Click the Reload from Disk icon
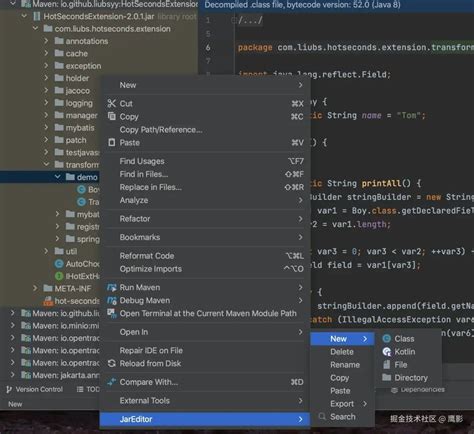474x434 pixels. coord(112,363)
